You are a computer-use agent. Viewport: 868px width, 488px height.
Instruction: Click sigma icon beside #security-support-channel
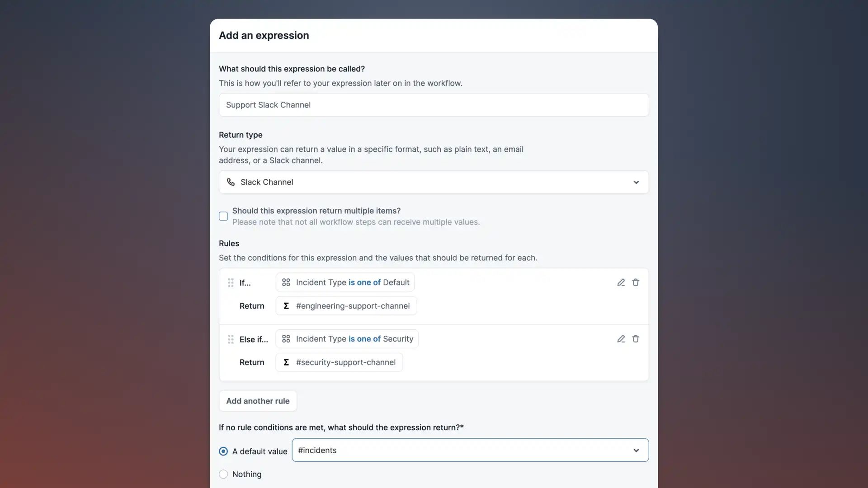[x=286, y=362]
